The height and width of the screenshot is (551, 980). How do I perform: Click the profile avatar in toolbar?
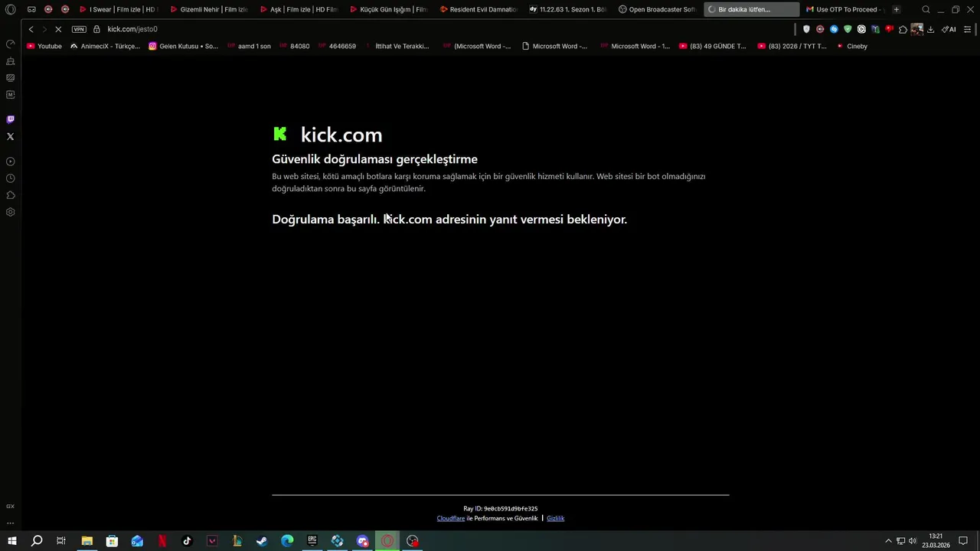(916, 29)
